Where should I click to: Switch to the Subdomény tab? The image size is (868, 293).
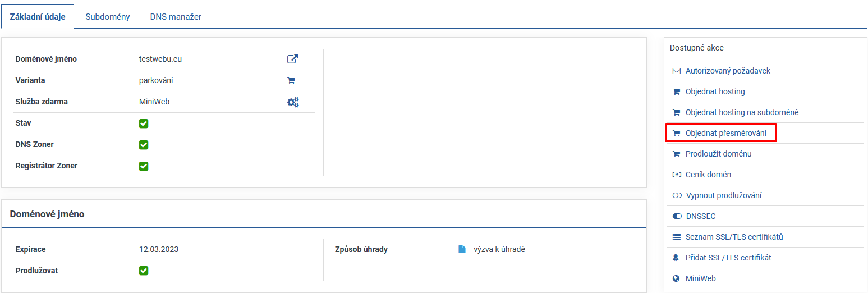(x=108, y=17)
